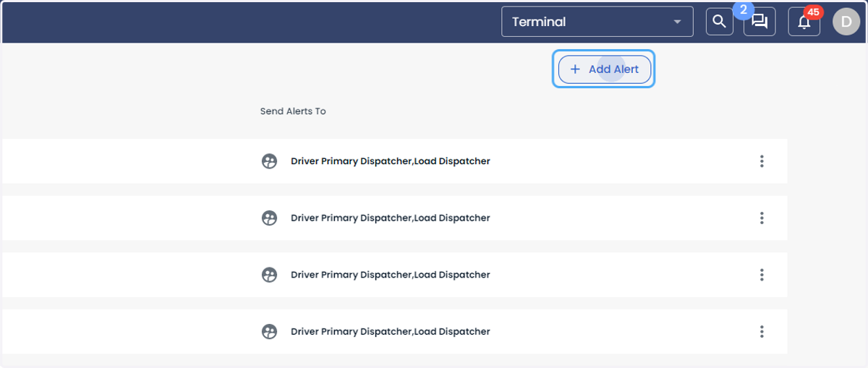
Task: Open three-dot menu of first alert row
Action: [762, 161]
